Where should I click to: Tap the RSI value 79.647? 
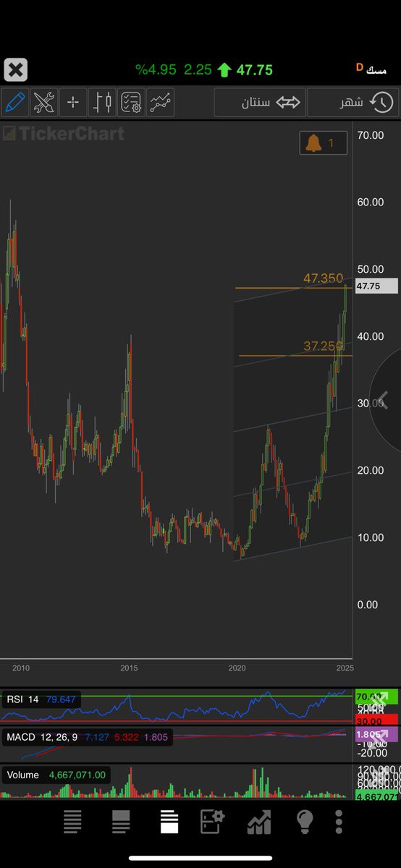point(61,699)
